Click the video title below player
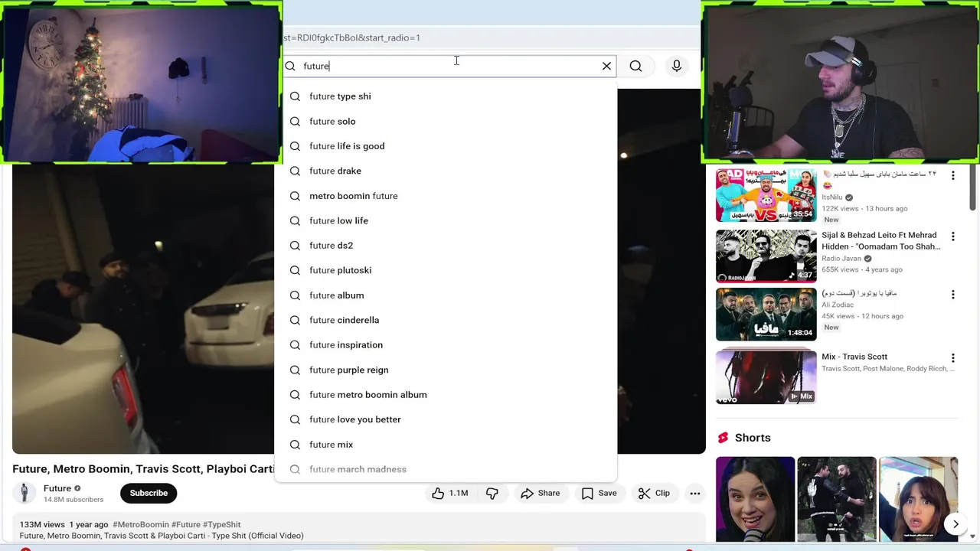This screenshot has height=551, width=980. (143, 469)
